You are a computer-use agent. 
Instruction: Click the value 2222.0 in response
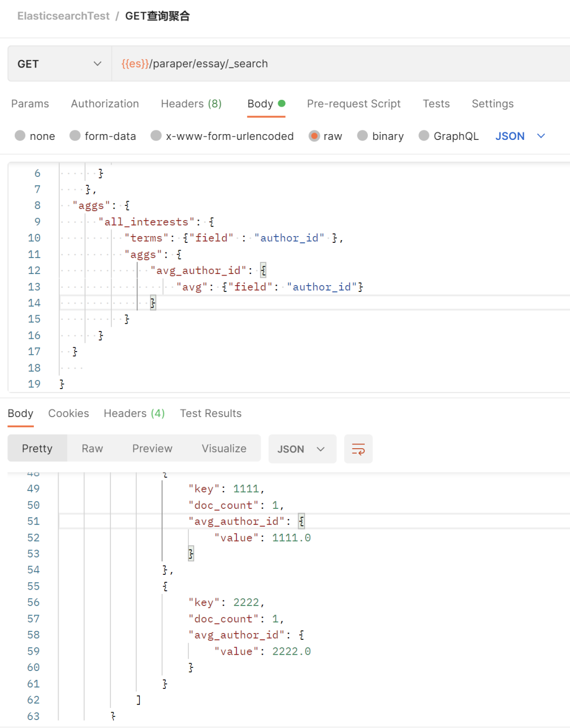(291, 651)
